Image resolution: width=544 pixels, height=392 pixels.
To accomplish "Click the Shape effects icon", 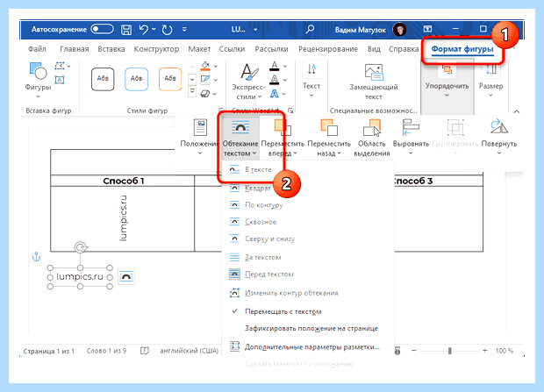I will 205,94.
